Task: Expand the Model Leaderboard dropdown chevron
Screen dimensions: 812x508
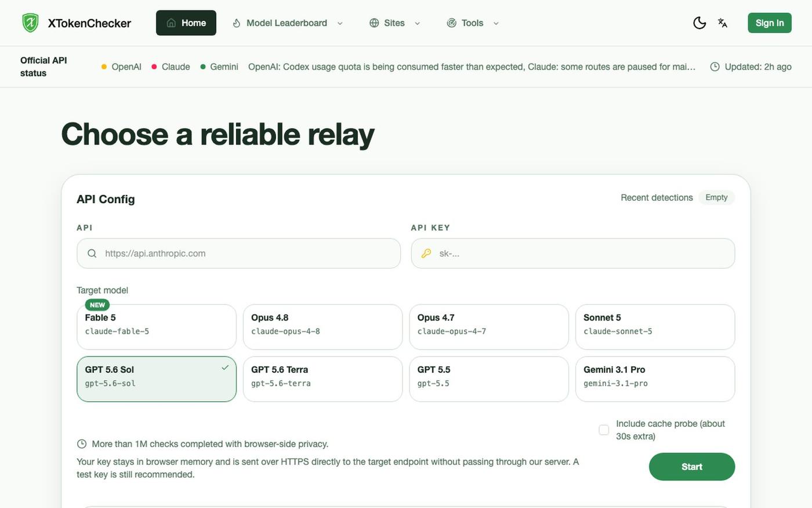Action: [340, 23]
